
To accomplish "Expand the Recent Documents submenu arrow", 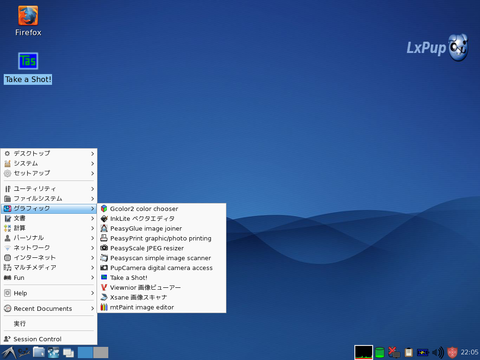I will [92, 309].
